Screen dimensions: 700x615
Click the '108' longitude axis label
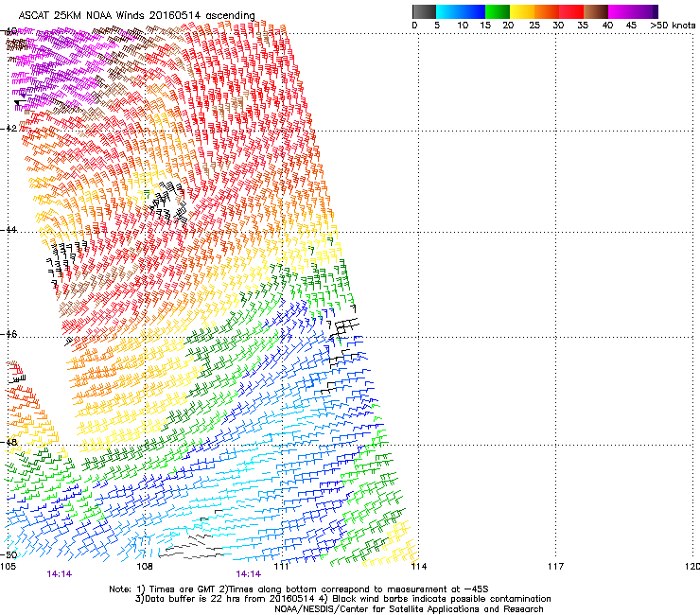pos(145,567)
